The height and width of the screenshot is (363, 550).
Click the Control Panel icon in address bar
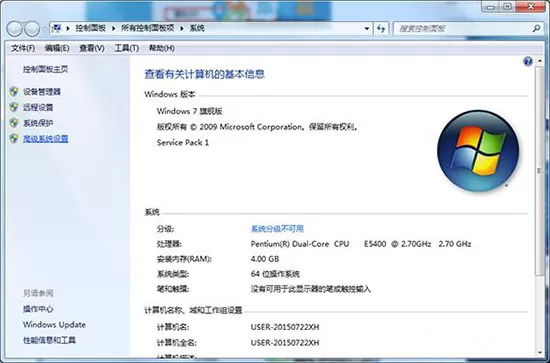point(57,28)
